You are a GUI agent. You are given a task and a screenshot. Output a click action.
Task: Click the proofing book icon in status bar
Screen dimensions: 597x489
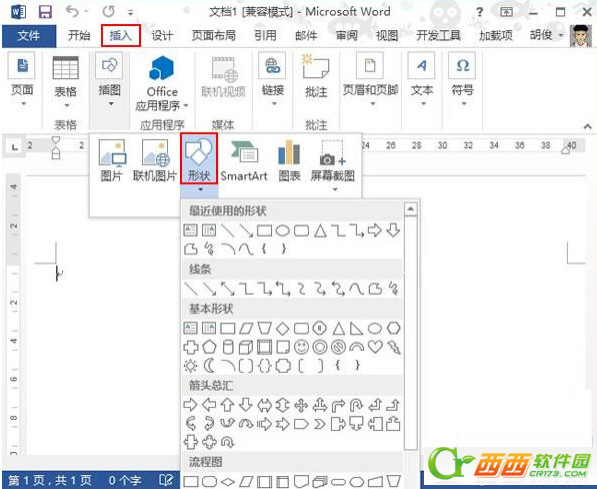[166, 480]
